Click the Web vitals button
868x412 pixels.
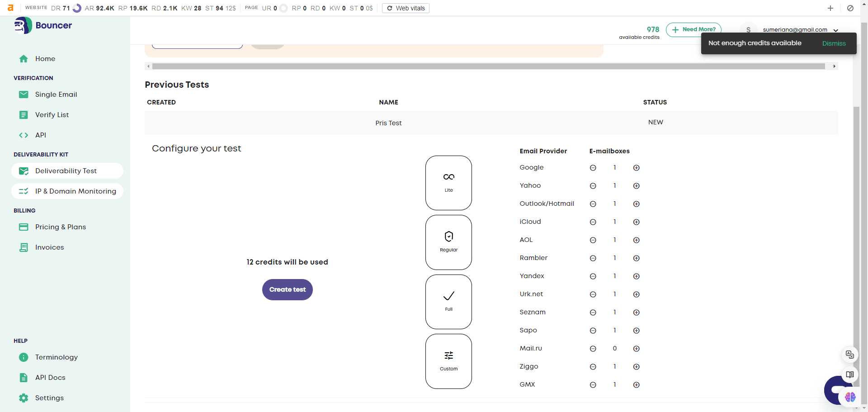(x=406, y=8)
